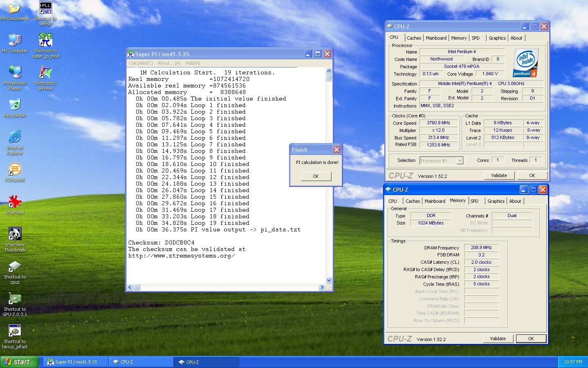
Task: Launch Shortcut to wPrime icon
Action: (x=45, y=78)
